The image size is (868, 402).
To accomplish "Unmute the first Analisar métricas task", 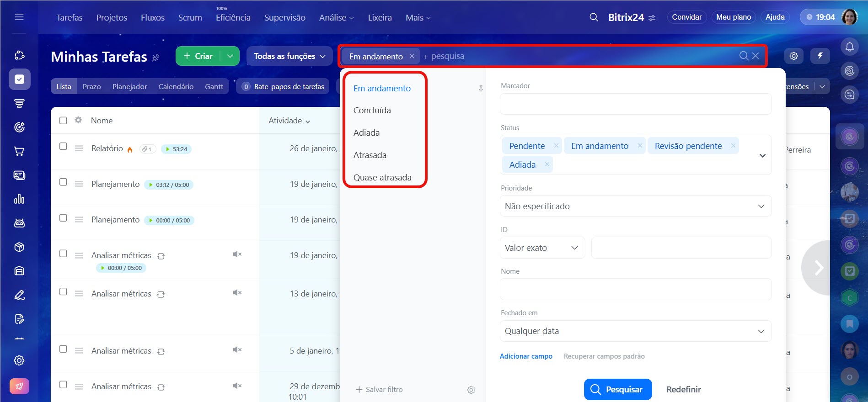I will click(237, 254).
